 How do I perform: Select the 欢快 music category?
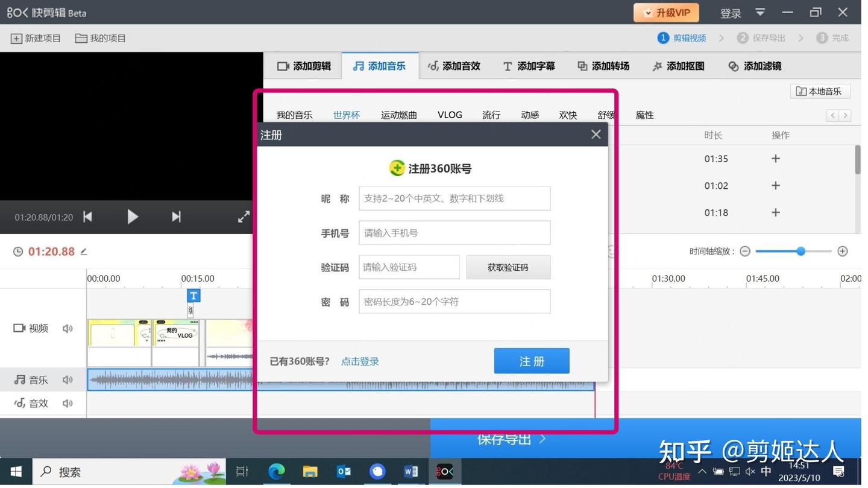pos(568,115)
